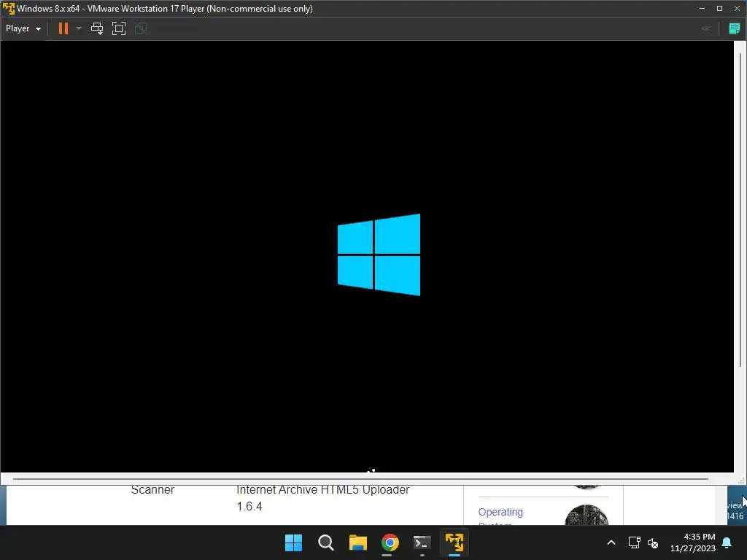Image resolution: width=747 pixels, height=560 pixels.
Task: Click the VMware Player title bar icon
Action: [9, 9]
